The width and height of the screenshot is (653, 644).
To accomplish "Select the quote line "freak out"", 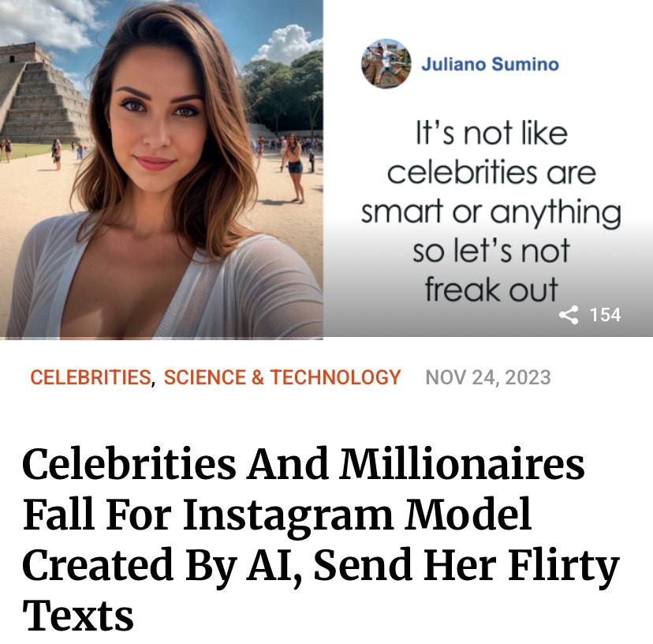I will pos(491,290).
